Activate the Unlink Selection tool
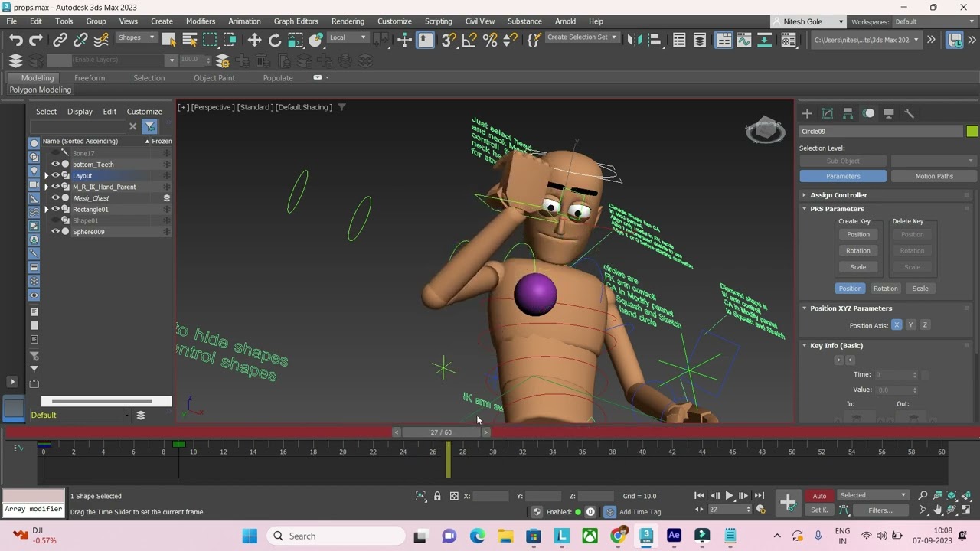Viewport: 980px width, 551px height. click(x=80, y=40)
